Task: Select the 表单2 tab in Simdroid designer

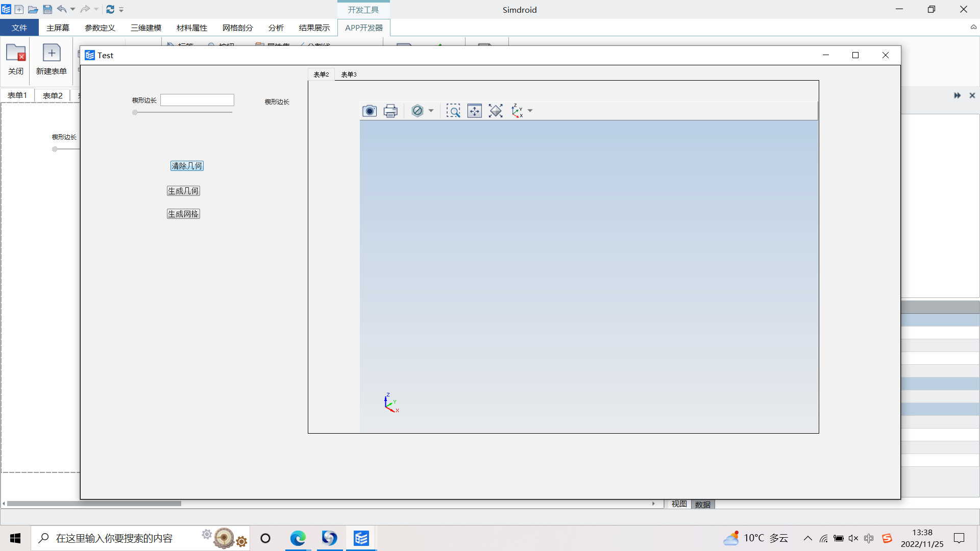Action: click(x=53, y=95)
